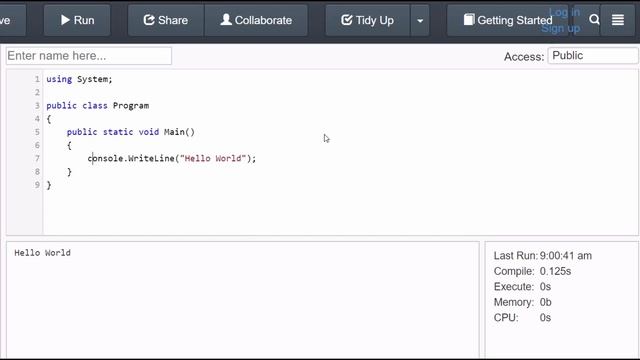Screen dimensions: 640x360
Task: Open the Collaborate option
Action: 256,20
